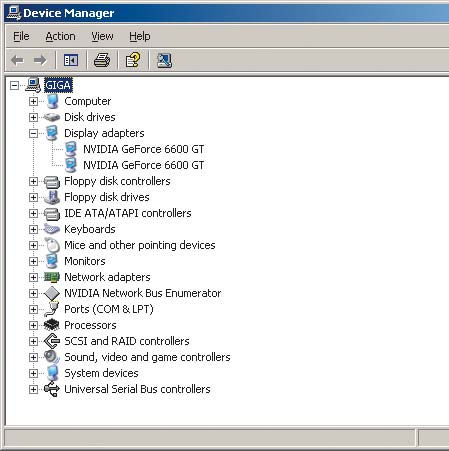This screenshot has height=451, width=449.
Task: Select first NVIDIA GeForce 6600 GT text
Action: coord(144,149)
